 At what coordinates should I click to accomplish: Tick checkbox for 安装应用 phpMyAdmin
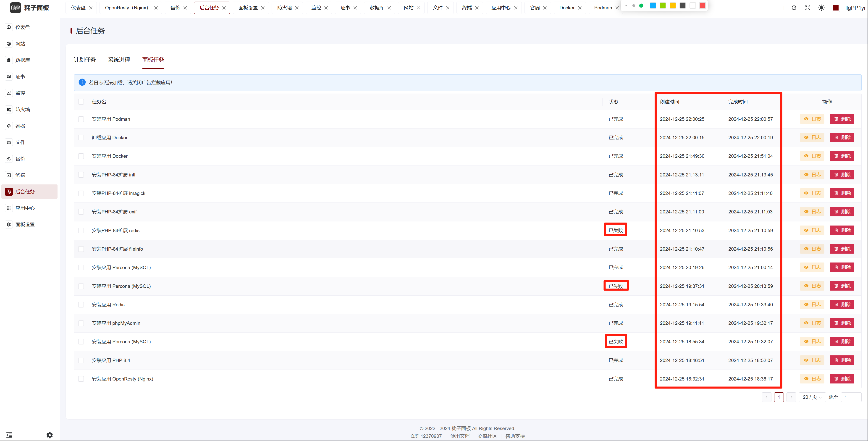(81, 323)
